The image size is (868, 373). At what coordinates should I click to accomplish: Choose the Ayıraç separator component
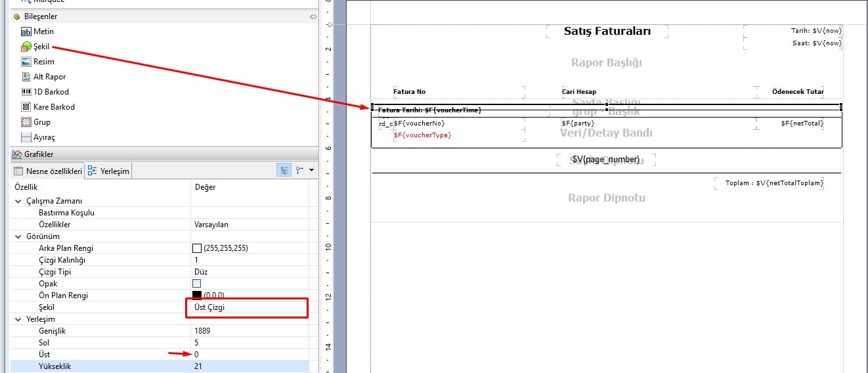pyautogui.click(x=44, y=137)
